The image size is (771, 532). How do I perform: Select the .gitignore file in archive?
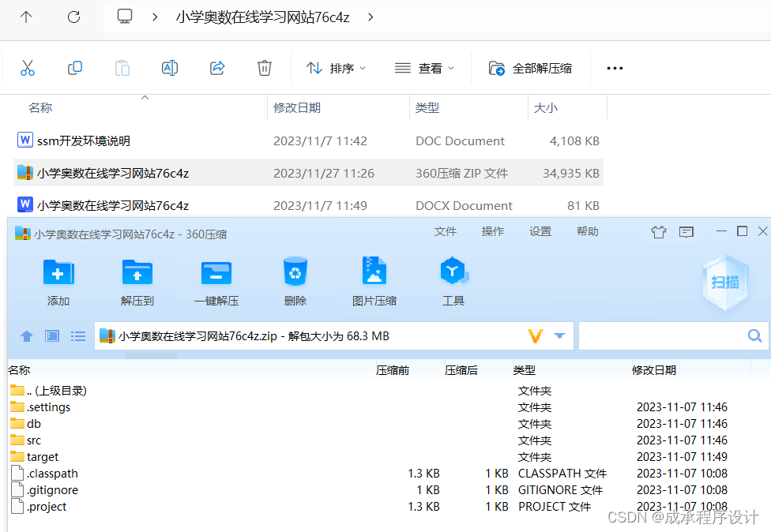coord(44,490)
